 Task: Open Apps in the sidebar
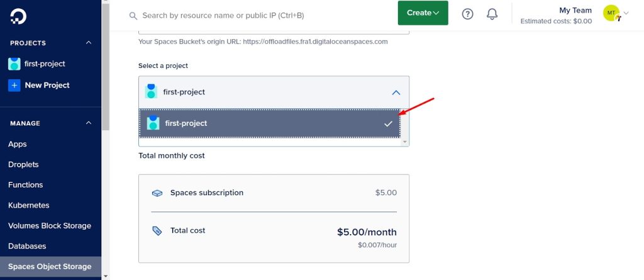17,144
